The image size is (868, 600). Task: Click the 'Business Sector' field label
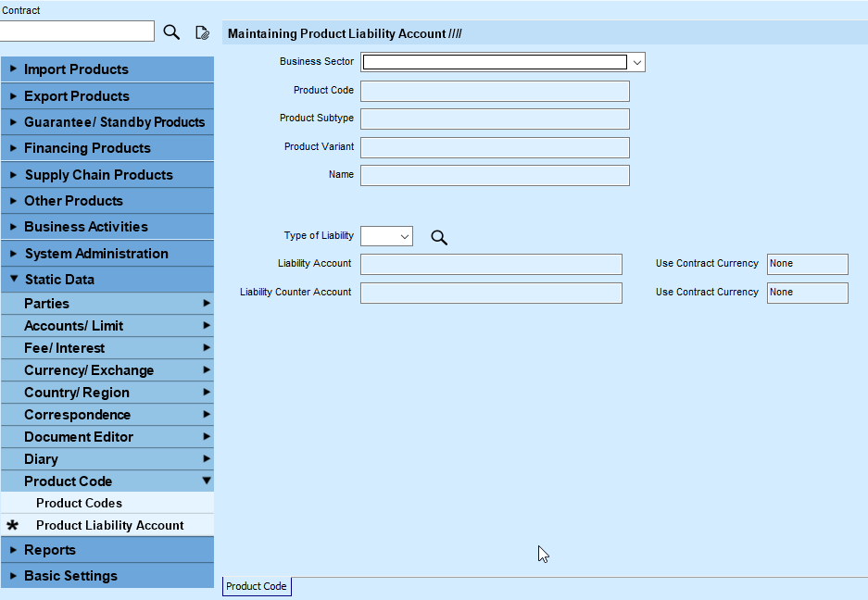coord(317,61)
